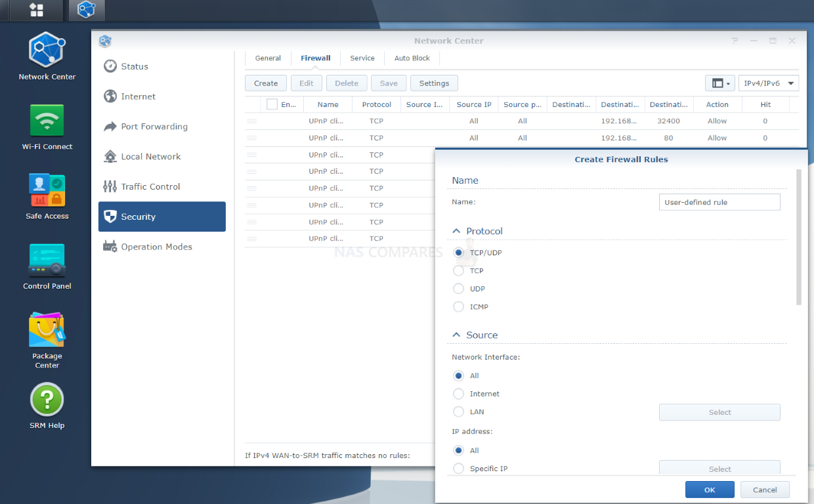Click the Network Center window title icon

(105, 41)
